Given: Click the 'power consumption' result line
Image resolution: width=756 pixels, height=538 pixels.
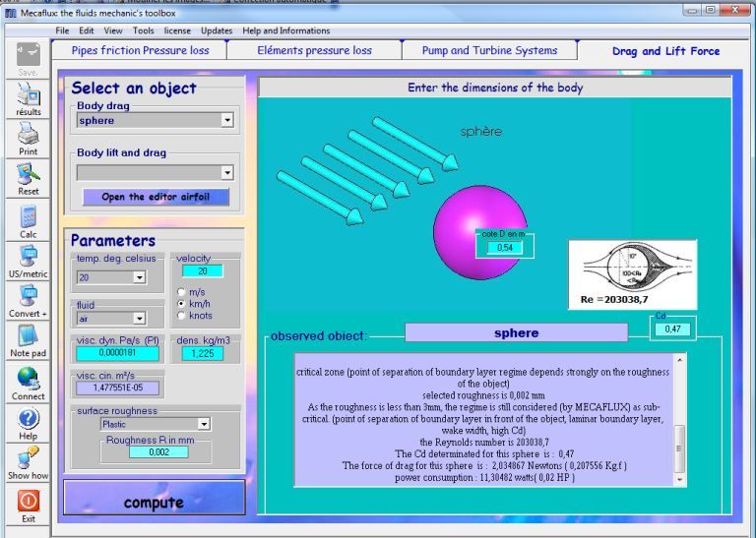Looking at the screenshot, I should click(484, 478).
